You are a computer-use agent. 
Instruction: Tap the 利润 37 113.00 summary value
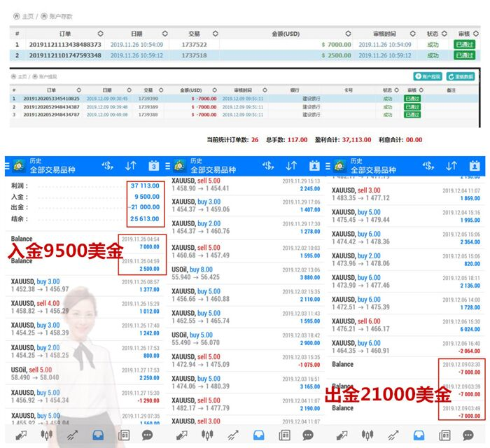pos(145,185)
